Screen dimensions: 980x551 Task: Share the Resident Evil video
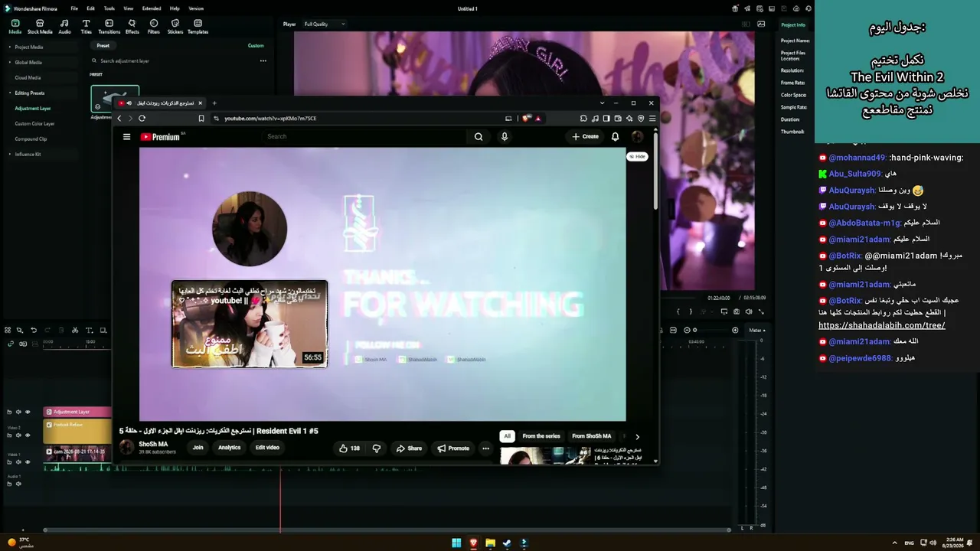[409, 448]
